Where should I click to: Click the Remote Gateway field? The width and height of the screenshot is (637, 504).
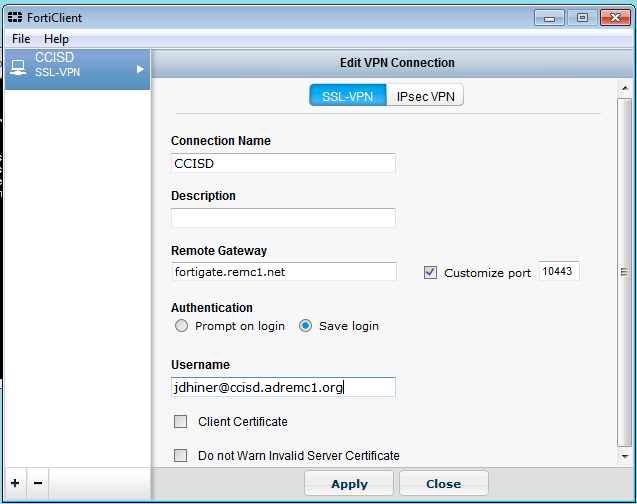(x=284, y=271)
